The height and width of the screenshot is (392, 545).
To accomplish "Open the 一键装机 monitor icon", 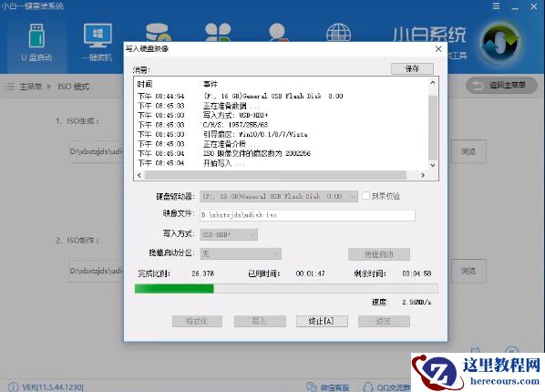I will (98, 36).
